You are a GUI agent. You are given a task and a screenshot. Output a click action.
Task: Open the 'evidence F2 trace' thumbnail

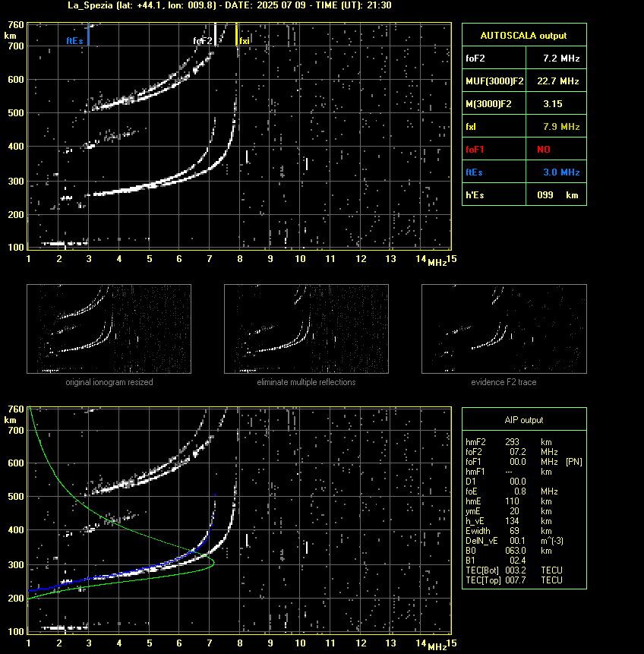pyautogui.click(x=504, y=329)
